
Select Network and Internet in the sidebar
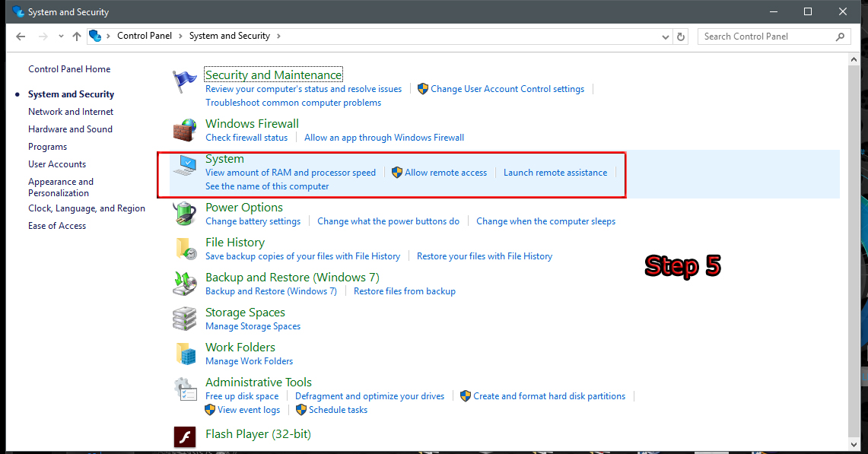[71, 112]
